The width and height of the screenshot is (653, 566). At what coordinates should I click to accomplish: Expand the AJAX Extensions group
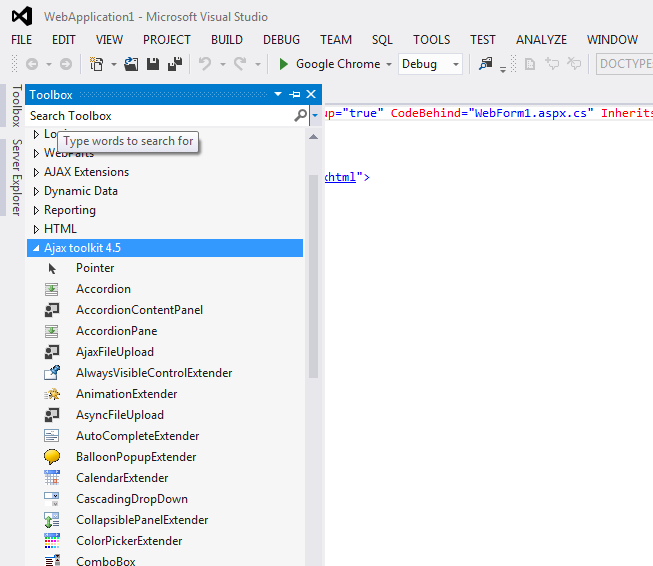coord(36,172)
